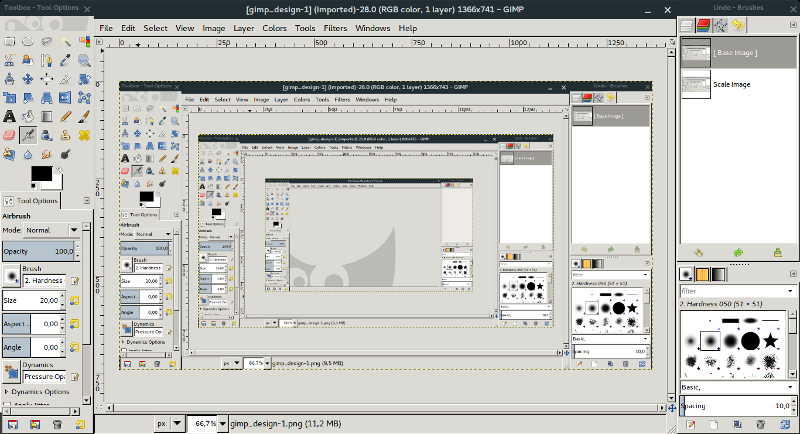Select the Ink tool

pos(46,135)
